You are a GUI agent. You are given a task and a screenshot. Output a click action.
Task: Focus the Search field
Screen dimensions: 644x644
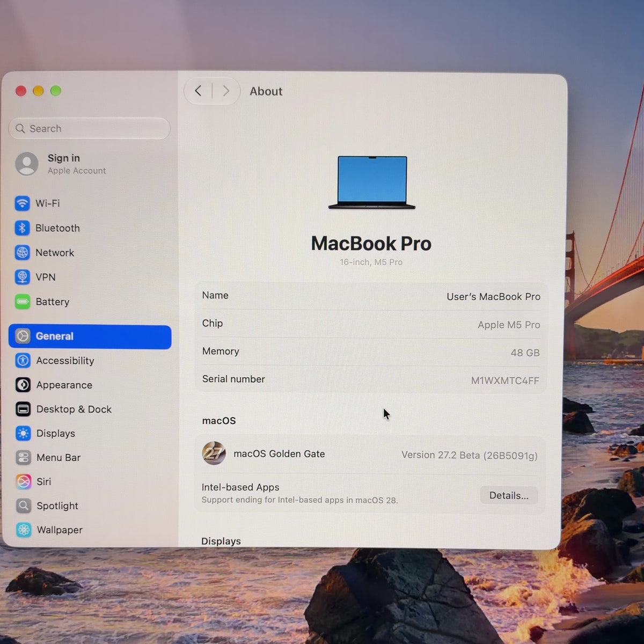[89, 128]
